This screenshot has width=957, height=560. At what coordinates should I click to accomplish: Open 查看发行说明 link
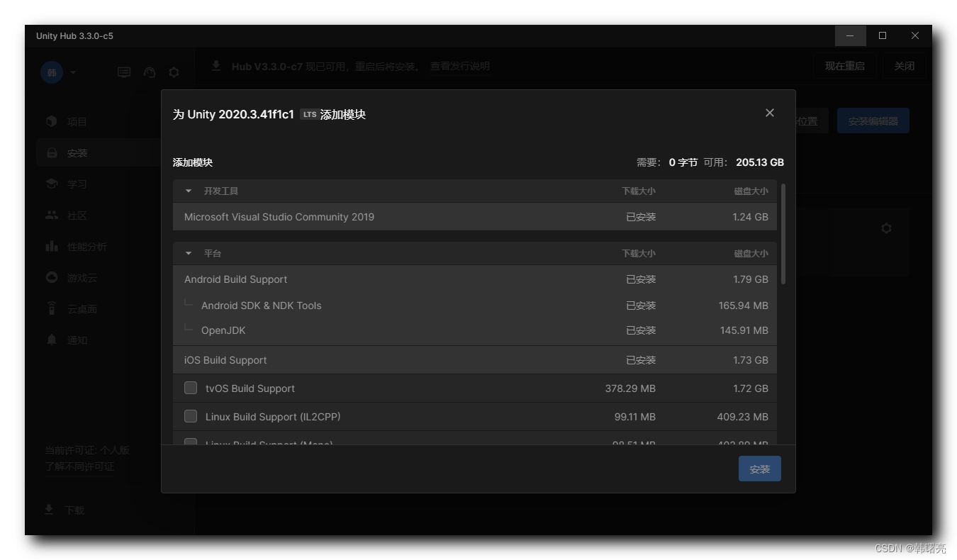460,66
